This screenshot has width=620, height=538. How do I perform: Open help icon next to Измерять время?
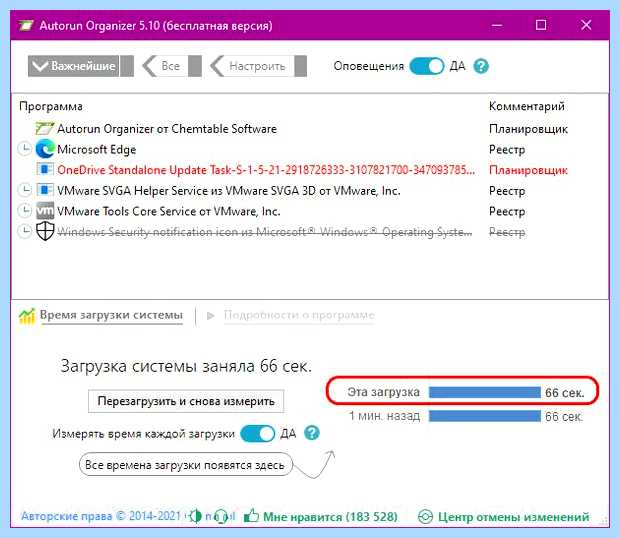[312, 433]
